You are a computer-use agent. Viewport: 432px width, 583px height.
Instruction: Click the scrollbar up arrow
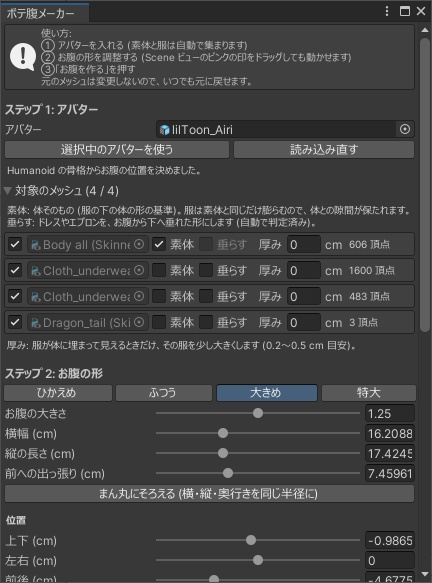click(425, 30)
